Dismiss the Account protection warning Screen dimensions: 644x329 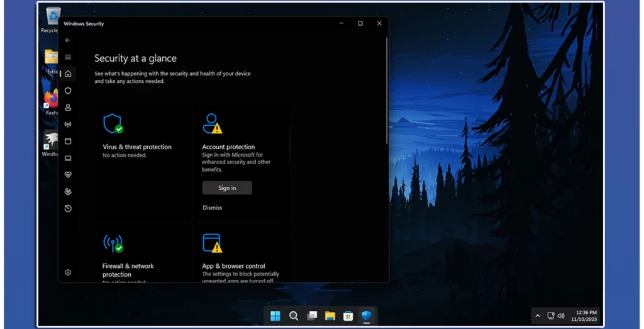(x=212, y=208)
